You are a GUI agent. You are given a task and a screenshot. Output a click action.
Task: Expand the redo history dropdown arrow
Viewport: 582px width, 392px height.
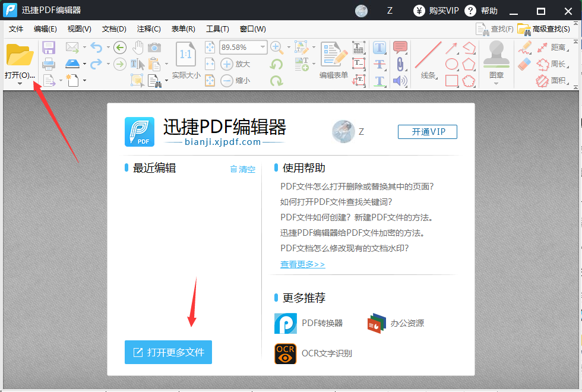click(108, 64)
